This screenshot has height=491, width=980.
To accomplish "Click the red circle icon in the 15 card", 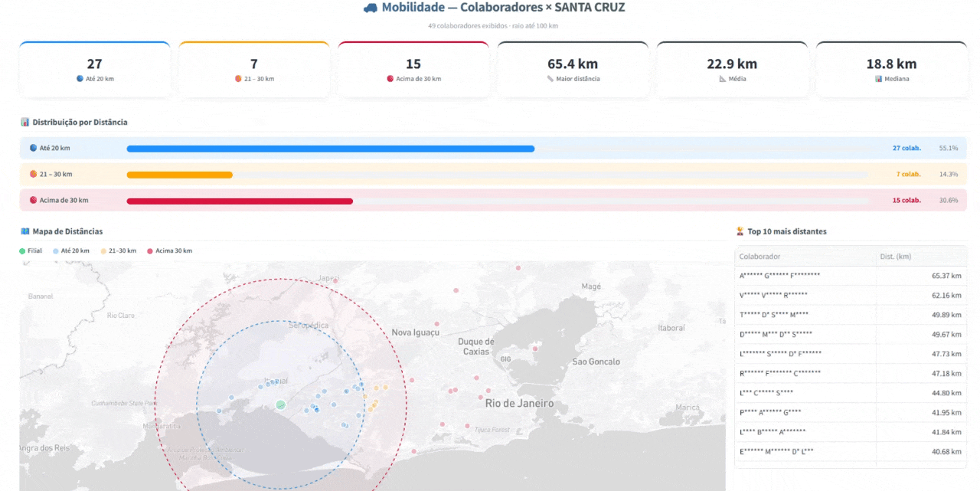I will [x=390, y=79].
